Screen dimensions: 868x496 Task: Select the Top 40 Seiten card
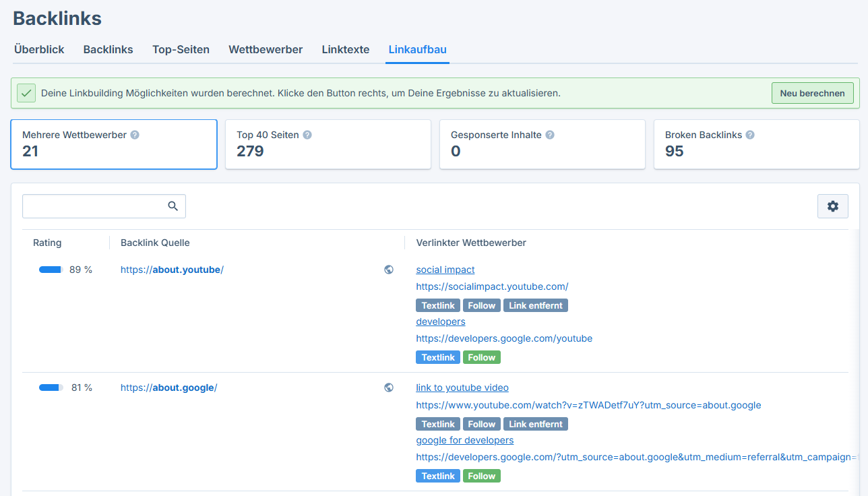[x=328, y=144]
